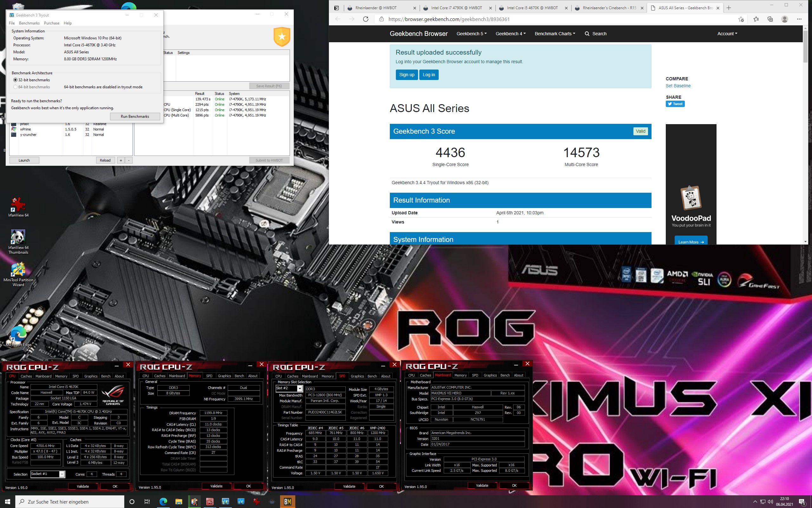Click the Geekbench Browser search magnifier

(x=587, y=34)
